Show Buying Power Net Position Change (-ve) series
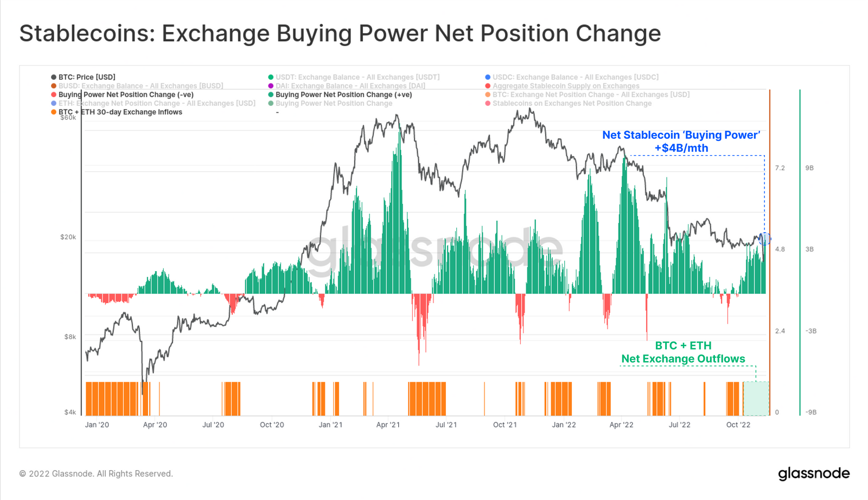This screenshot has width=868, height=500. (122, 94)
